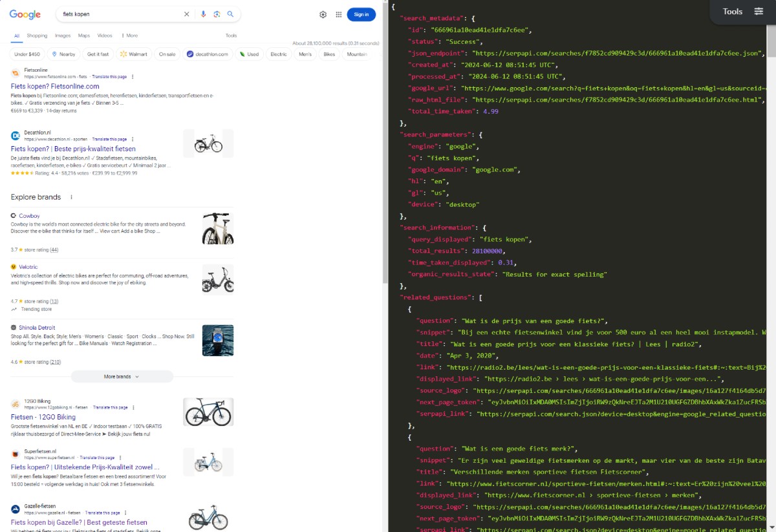This screenshot has height=532, width=776.
Task: Open the three-dot menu for Superfietsen.nl result
Action: pyautogui.click(x=120, y=457)
